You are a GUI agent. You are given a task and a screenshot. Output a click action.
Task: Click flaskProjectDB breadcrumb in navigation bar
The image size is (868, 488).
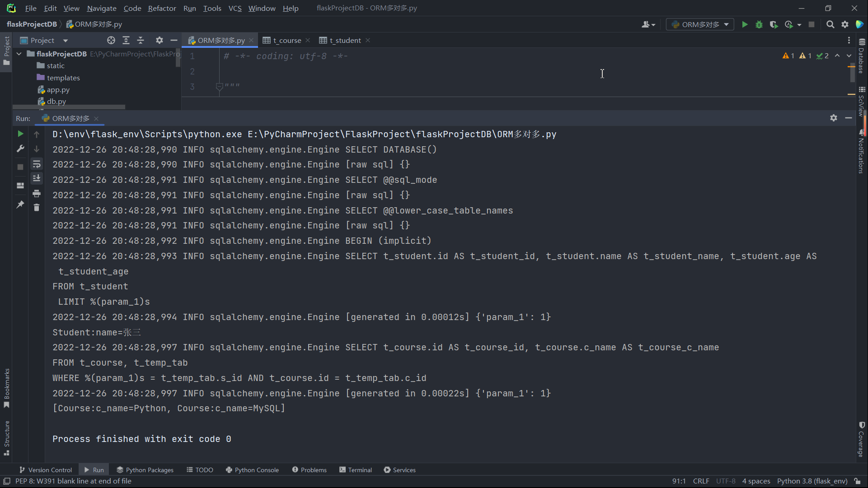pos(32,24)
